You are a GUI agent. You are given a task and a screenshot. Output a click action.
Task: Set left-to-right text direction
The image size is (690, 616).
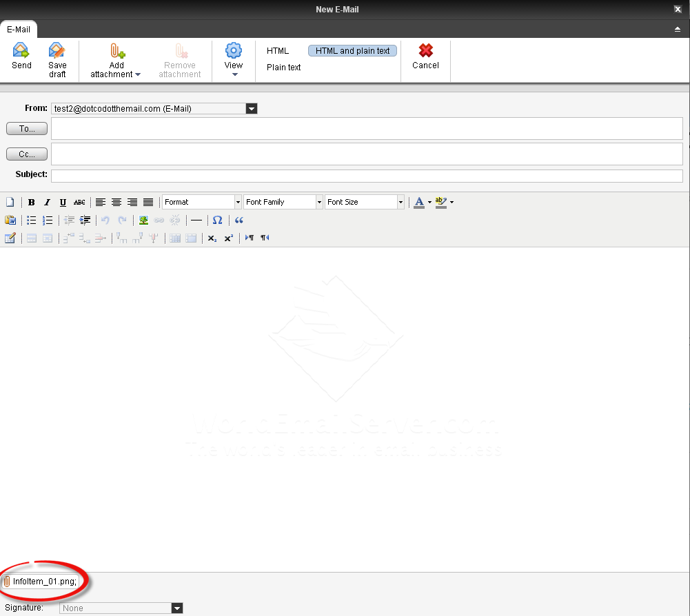(x=250, y=238)
